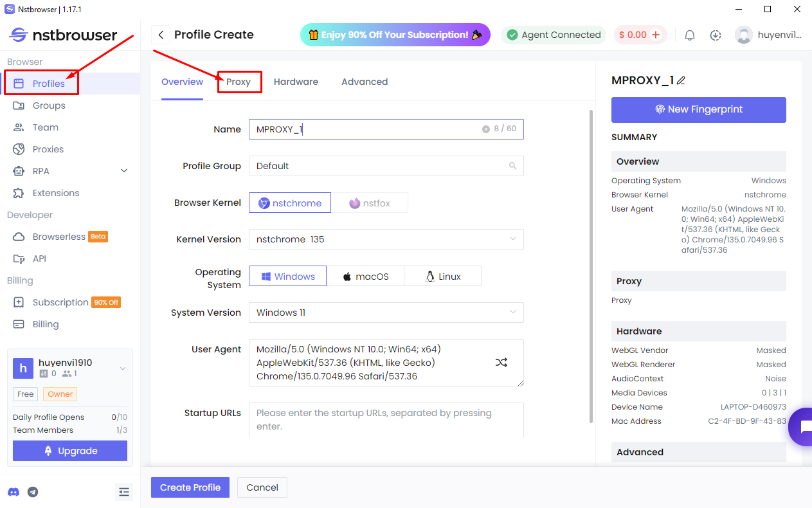This screenshot has height=508, width=812.
Task: Collapse the sidebar with menu icon
Action: (124, 492)
